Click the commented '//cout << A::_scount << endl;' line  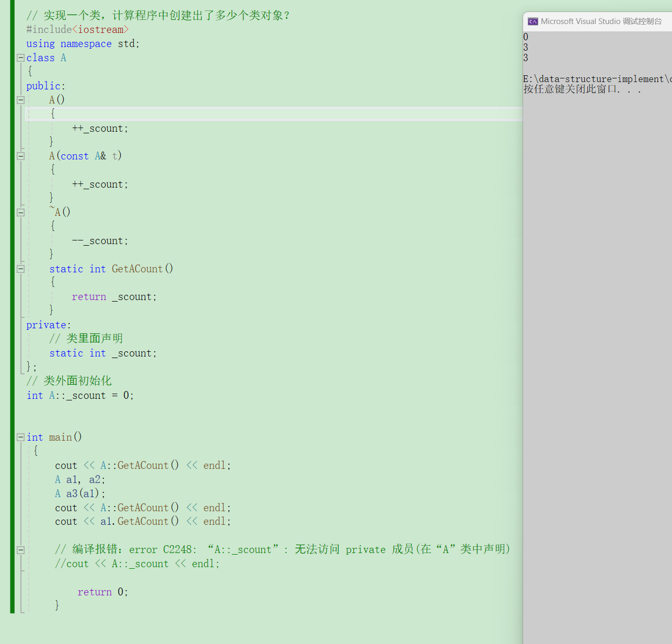137,564
